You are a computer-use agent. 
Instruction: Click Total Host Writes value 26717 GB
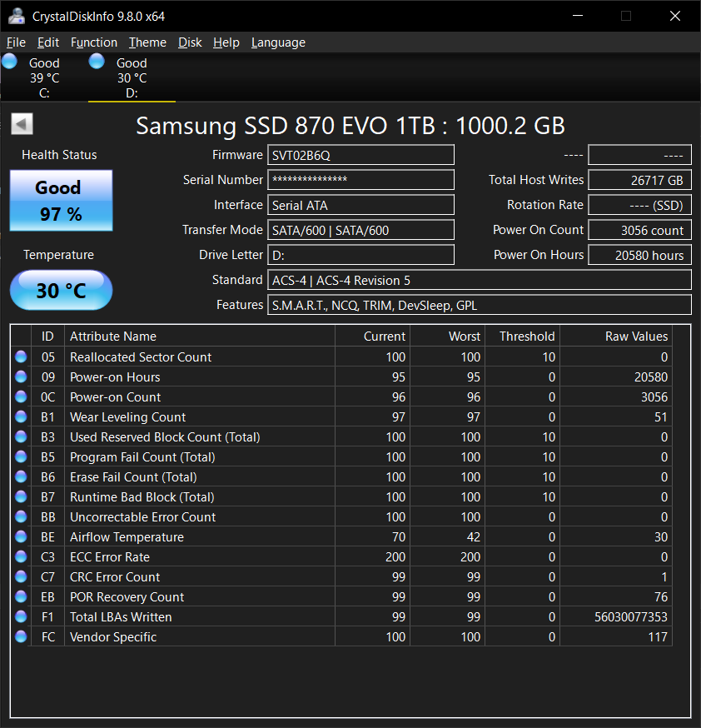click(x=639, y=180)
